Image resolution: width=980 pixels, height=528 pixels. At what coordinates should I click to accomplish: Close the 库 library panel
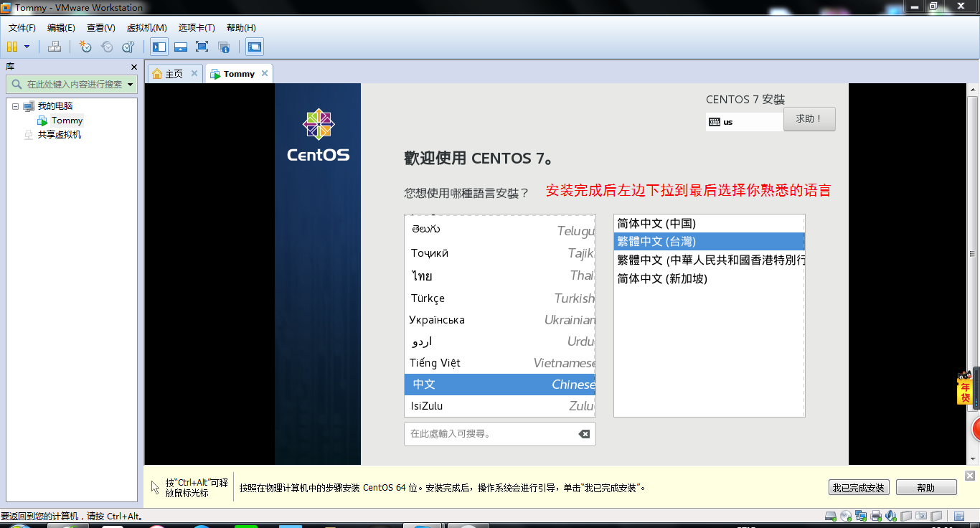[133, 67]
